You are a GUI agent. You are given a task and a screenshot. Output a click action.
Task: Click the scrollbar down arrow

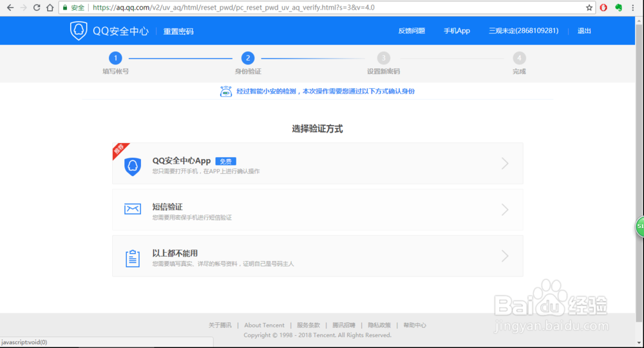pyautogui.click(x=639, y=343)
